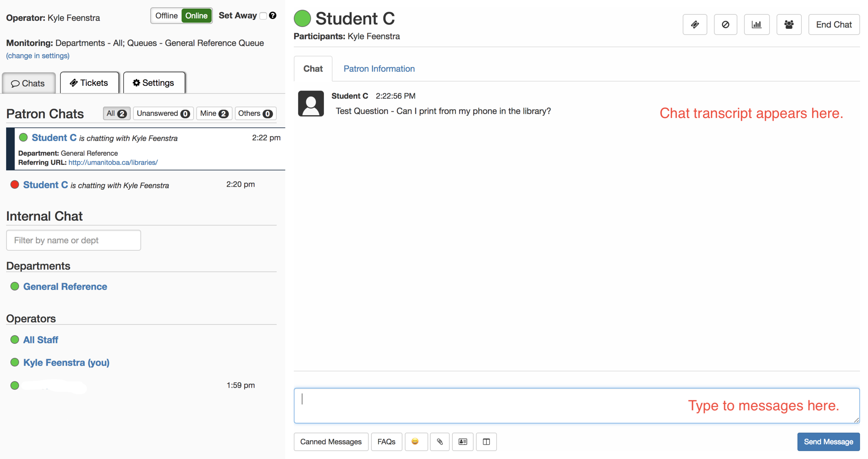Switch operator status to Offline
This screenshot has width=868, height=459.
click(166, 16)
